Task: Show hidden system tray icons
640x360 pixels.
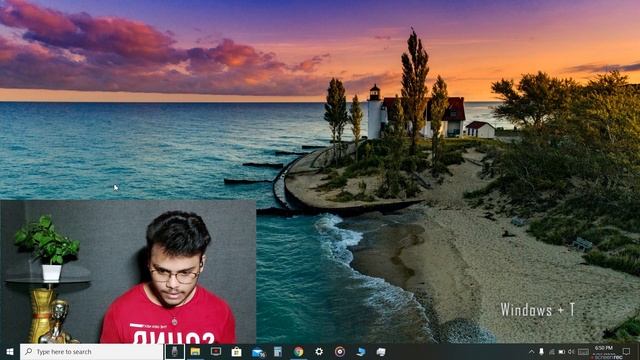Action: tap(531, 351)
